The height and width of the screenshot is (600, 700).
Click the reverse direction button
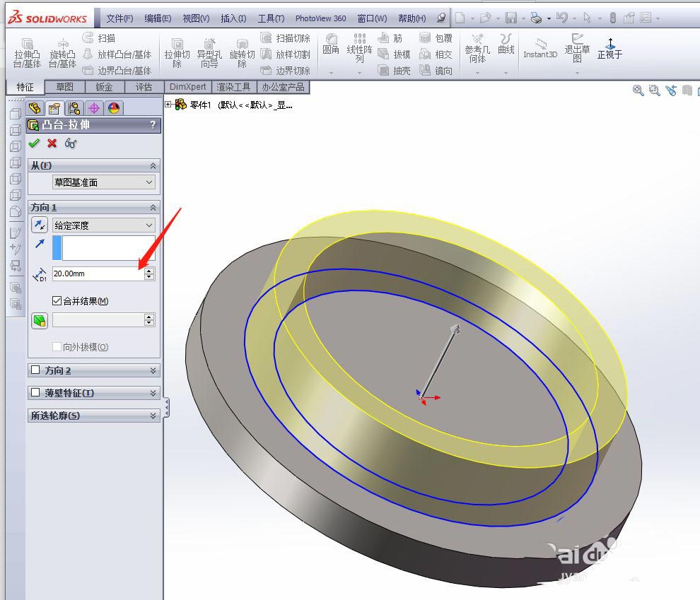click(x=40, y=225)
